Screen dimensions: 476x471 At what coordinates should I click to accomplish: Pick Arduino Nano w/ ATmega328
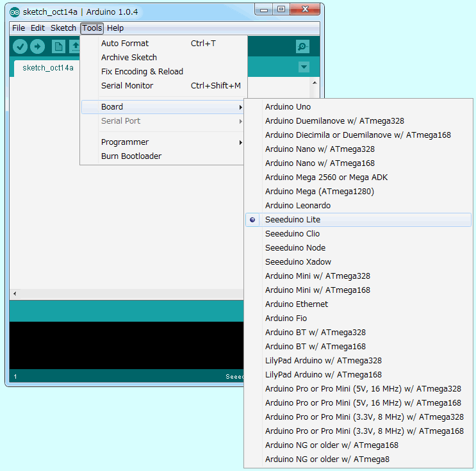click(x=358, y=149)
